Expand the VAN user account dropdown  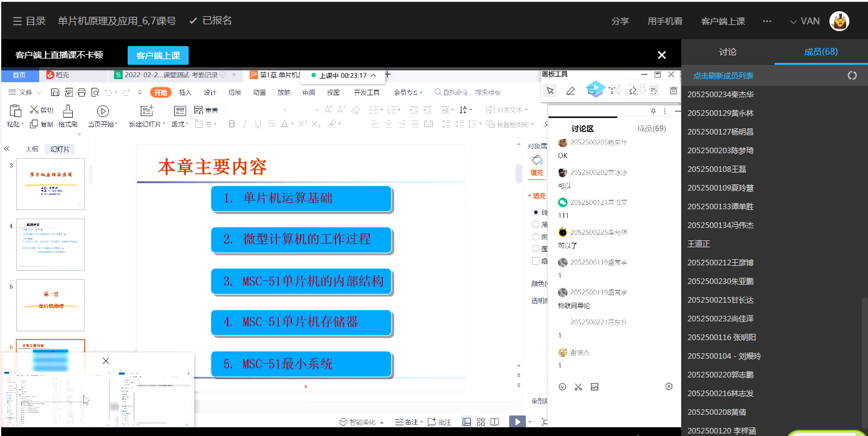click(x=804, y=21)
